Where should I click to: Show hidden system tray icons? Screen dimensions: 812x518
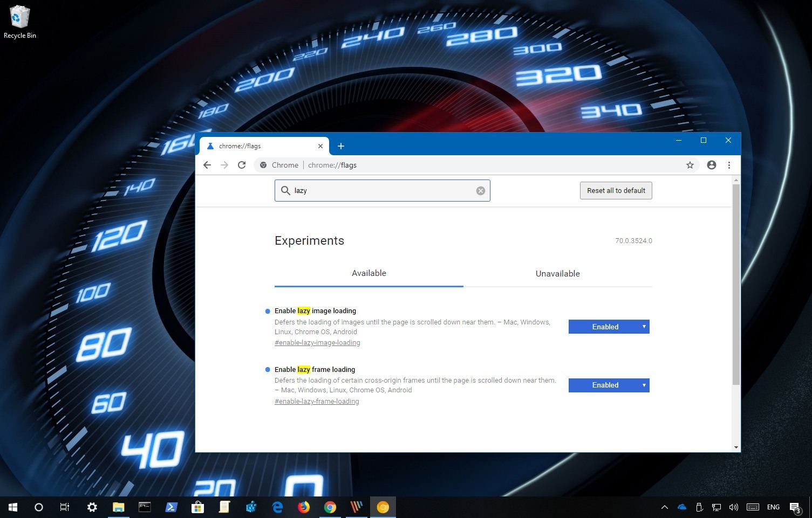pyautogui.click(x=665, y=507)
